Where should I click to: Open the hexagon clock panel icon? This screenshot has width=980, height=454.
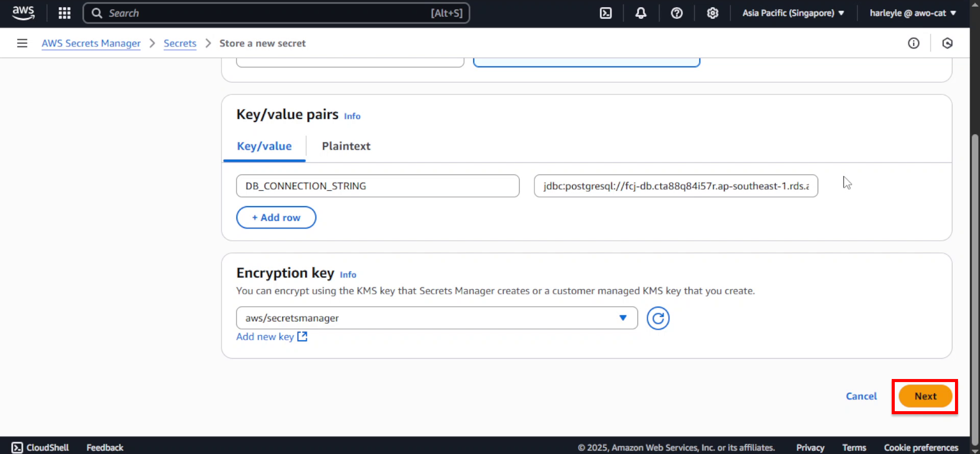[947, 43]
